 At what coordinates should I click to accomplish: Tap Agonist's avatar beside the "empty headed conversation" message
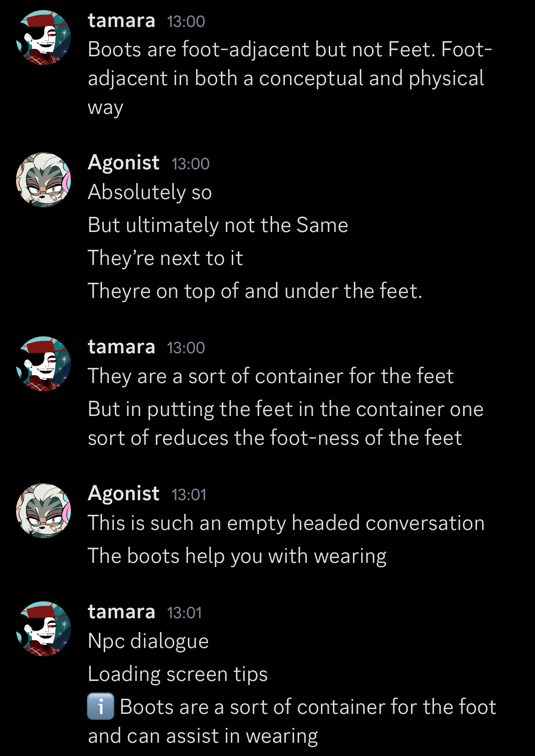[43, 511]
